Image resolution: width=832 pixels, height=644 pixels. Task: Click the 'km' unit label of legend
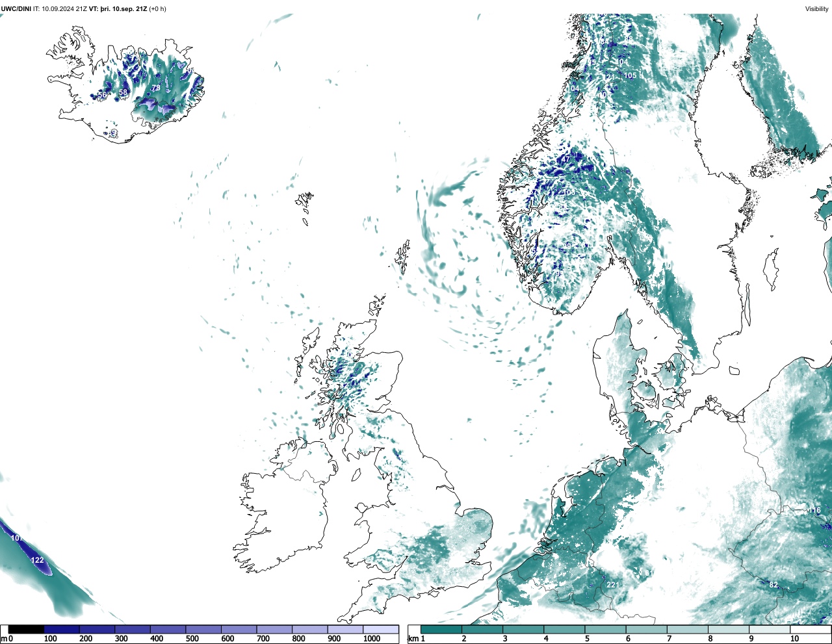413,639
